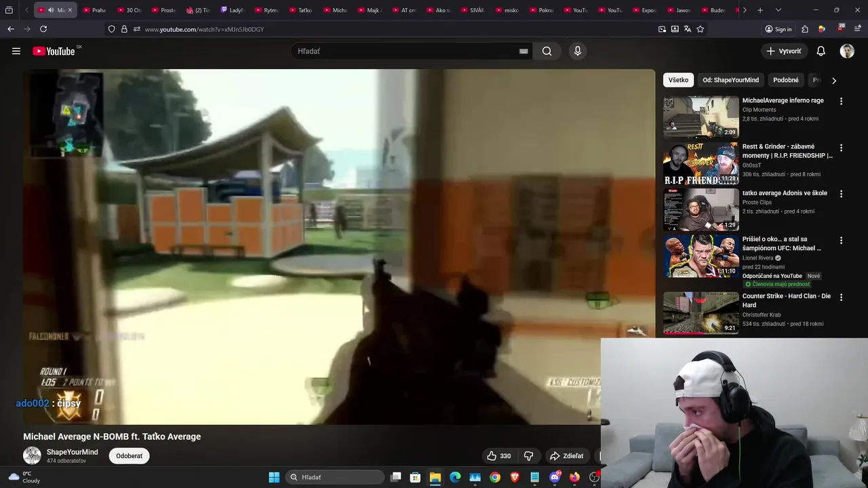Open Microsoft Store from taskbar
The height and width of the screenshot is (488, 868).
[x=415, y=477]
